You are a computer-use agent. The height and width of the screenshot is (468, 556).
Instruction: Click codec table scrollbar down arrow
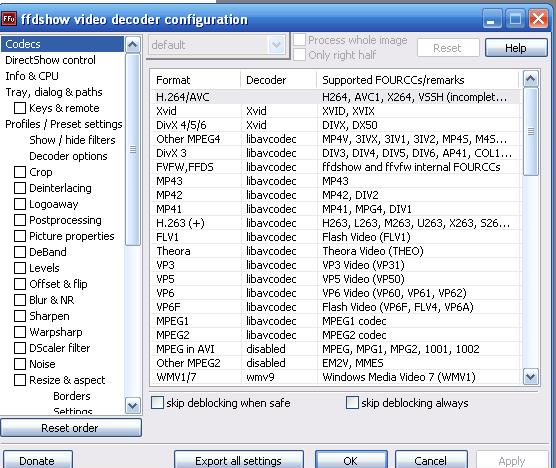click(530, 376)
